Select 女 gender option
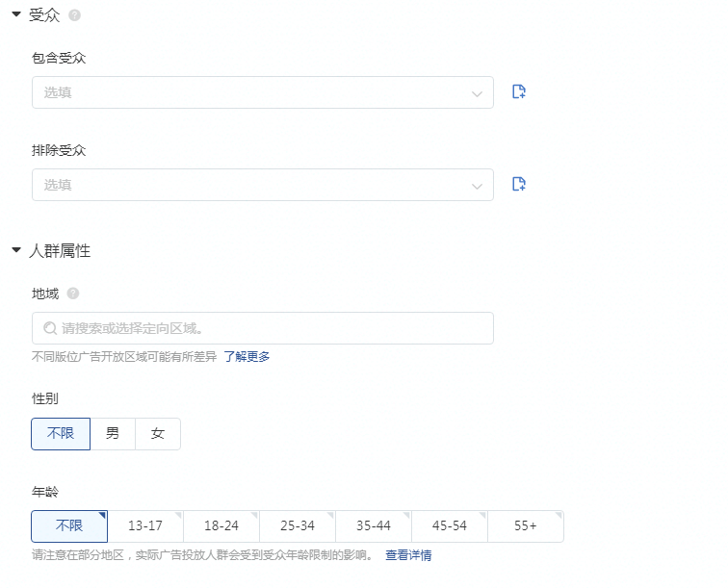This screenshot has height=588, width=728. click(x=158, y=434)
